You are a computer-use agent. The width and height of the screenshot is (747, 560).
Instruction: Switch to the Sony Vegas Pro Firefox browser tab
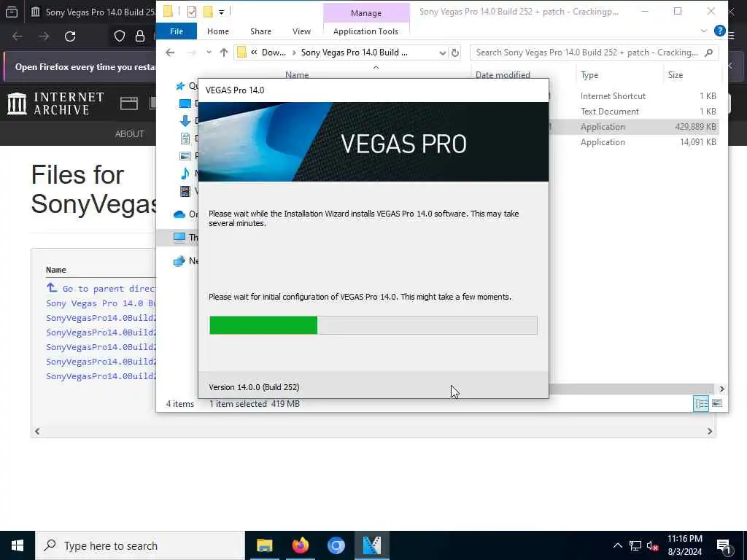(x=93, y=12)
